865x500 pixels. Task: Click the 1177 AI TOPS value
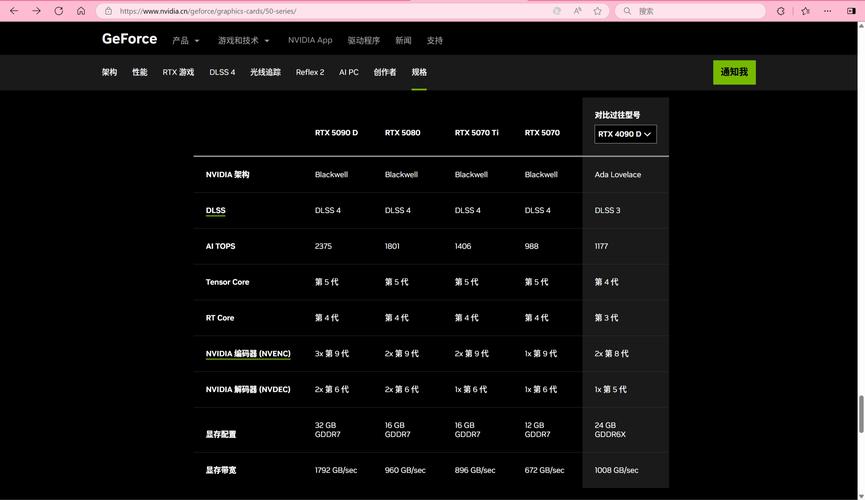[601, 246]
